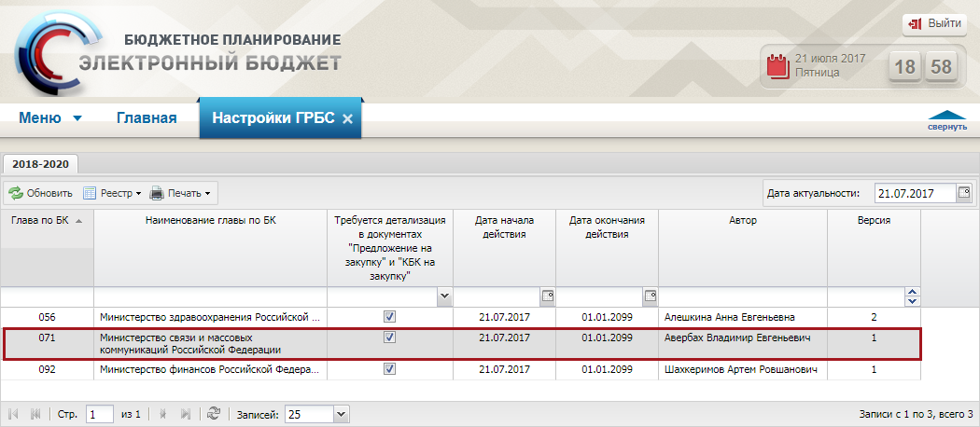Click the Обновить refresh icon

pos(16,194)
